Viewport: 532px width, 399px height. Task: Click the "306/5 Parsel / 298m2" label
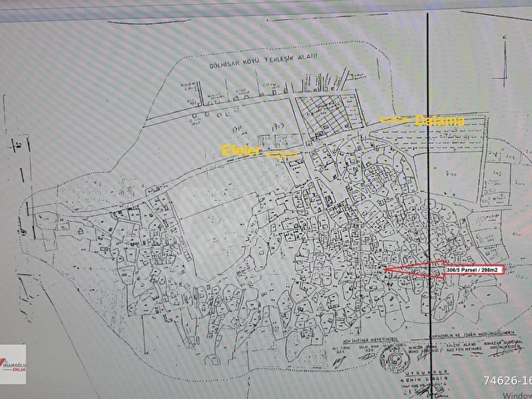(x=475, y=269)
